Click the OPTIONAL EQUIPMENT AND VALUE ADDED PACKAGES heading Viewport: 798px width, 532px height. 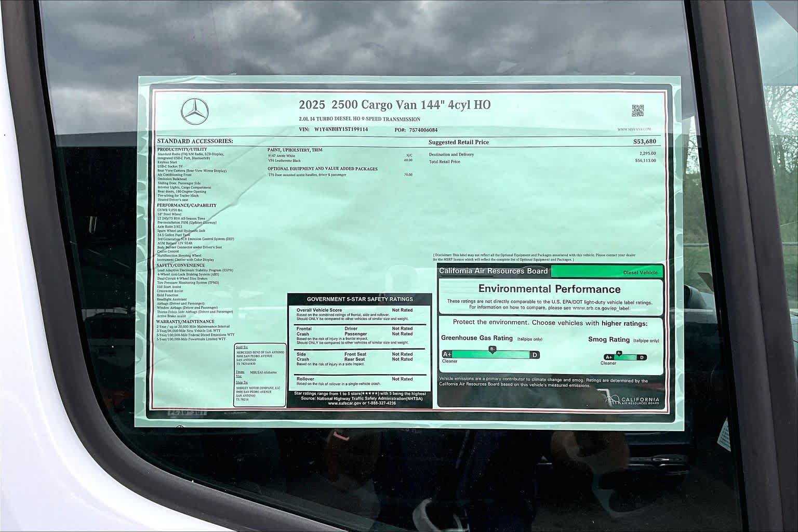click(323, 169)
